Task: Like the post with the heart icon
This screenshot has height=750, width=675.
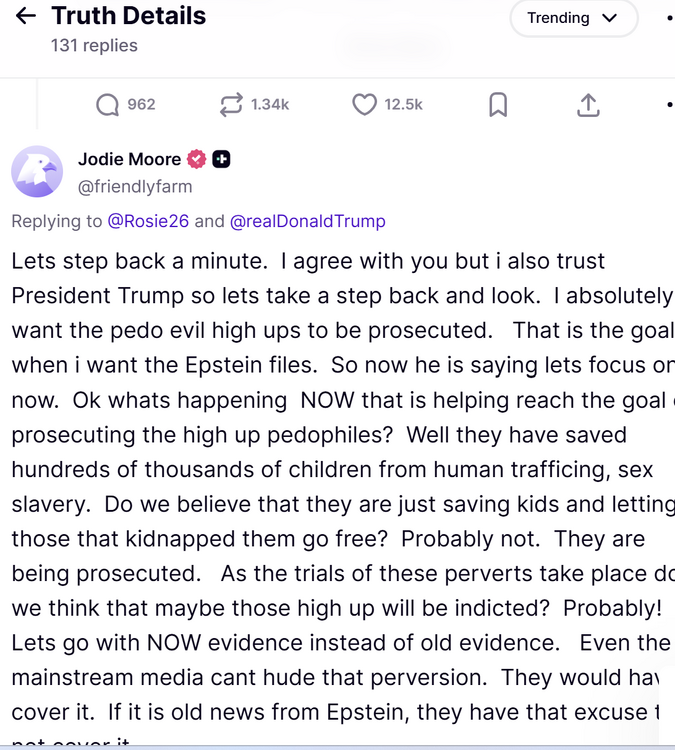Action: 364,104
